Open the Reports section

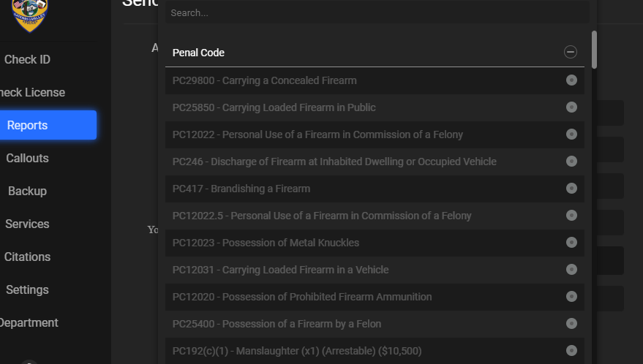coord(27,125)
